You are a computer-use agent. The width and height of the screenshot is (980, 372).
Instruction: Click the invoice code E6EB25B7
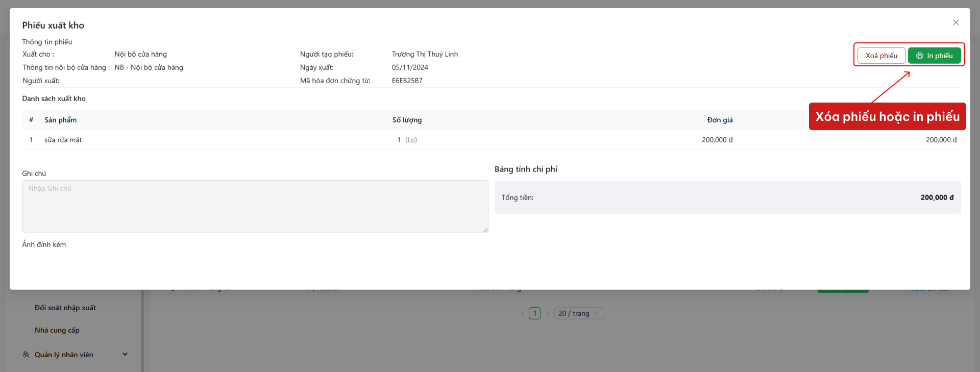tap(407, 81)
